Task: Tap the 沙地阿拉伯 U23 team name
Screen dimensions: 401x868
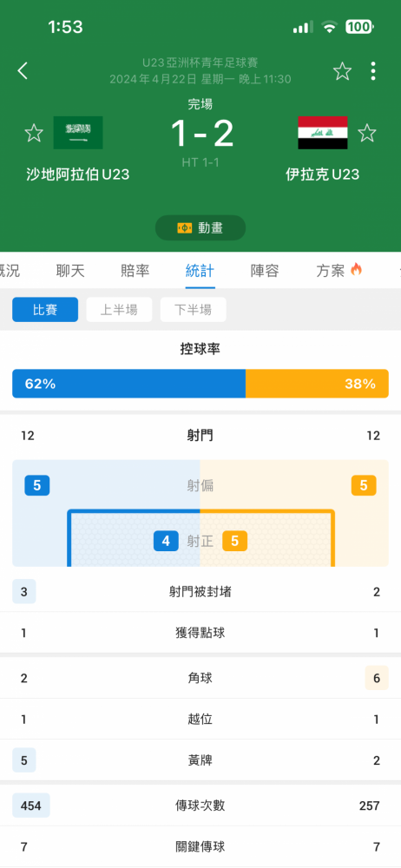Action: (78, 175)
